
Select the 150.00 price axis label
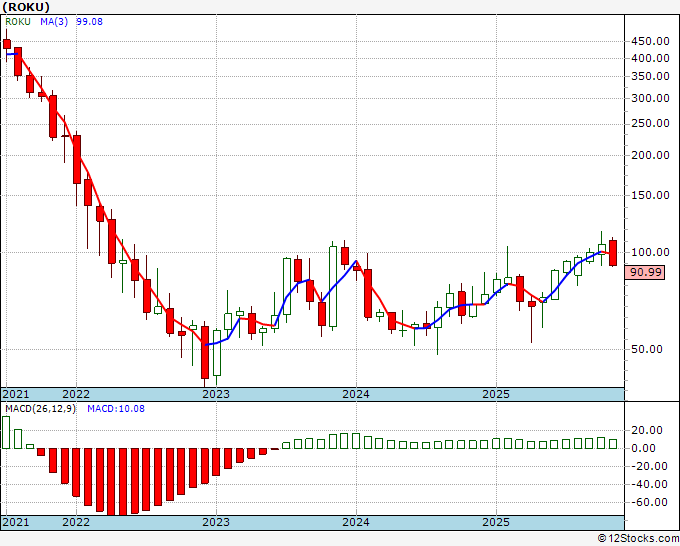click(x=650, y=195)
